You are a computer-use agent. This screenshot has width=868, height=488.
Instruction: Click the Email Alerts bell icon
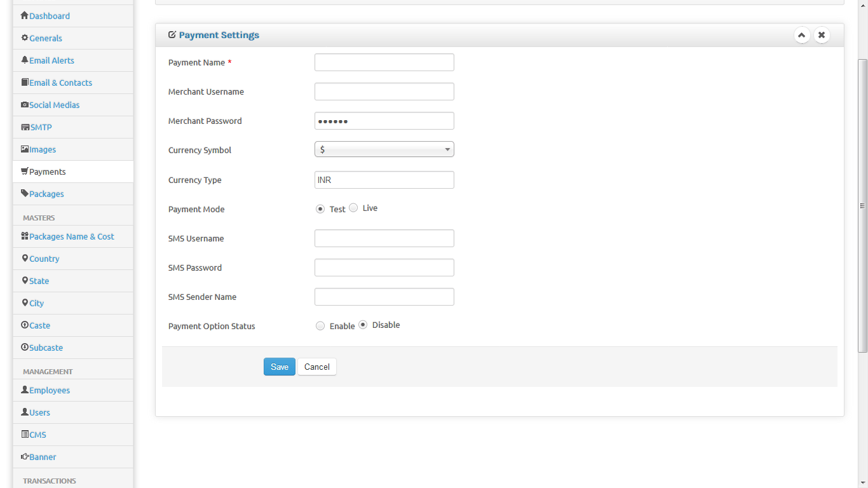25,60
